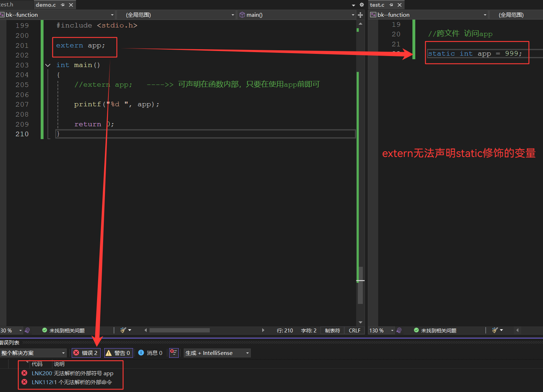The width and height of the screenshot is (543, 392).
Task: Click horizontal scroll right arrow in demo.c
Action: click(263, 330)
